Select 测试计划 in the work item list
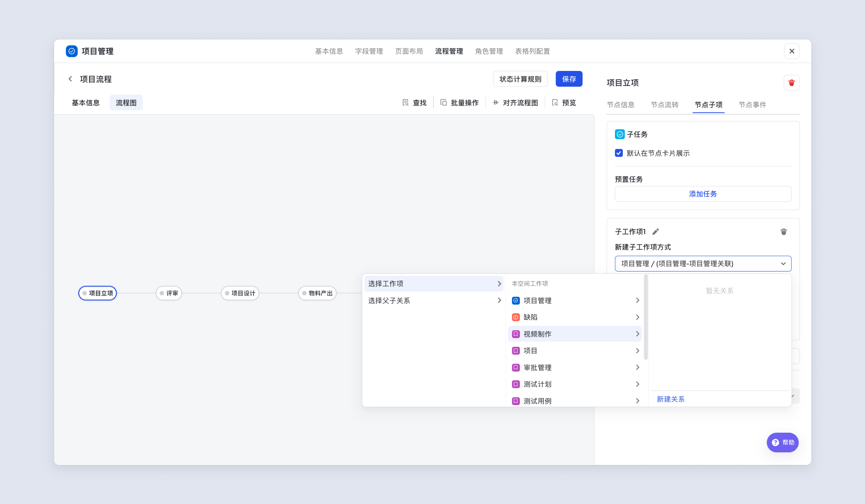Viewport: 865px width, 504px height. [x=575, y=384]
